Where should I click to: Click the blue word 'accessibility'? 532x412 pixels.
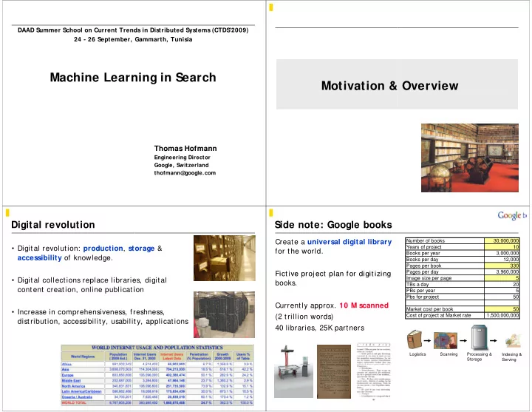39,258
